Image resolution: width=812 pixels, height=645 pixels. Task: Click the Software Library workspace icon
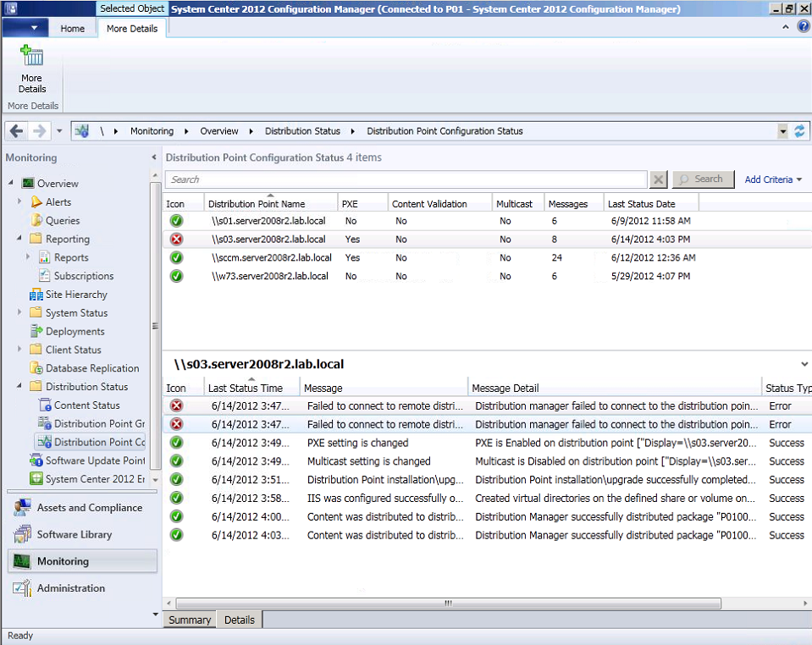coord(22,534)
